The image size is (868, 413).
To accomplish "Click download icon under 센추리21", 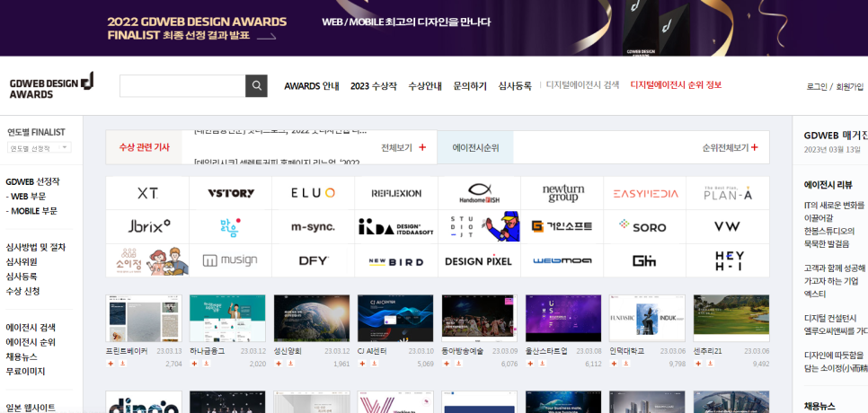I will coord(710,364).
